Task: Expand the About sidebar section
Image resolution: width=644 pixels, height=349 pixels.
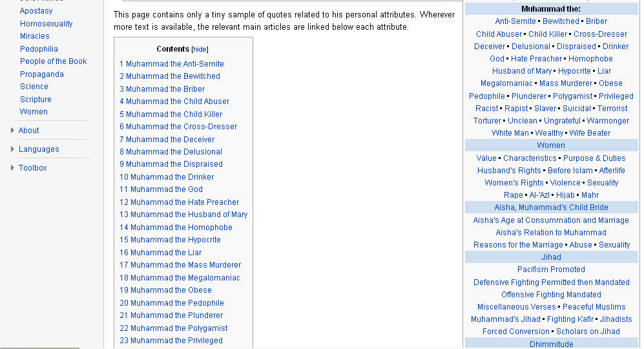Action: click(x=28, y=131)
